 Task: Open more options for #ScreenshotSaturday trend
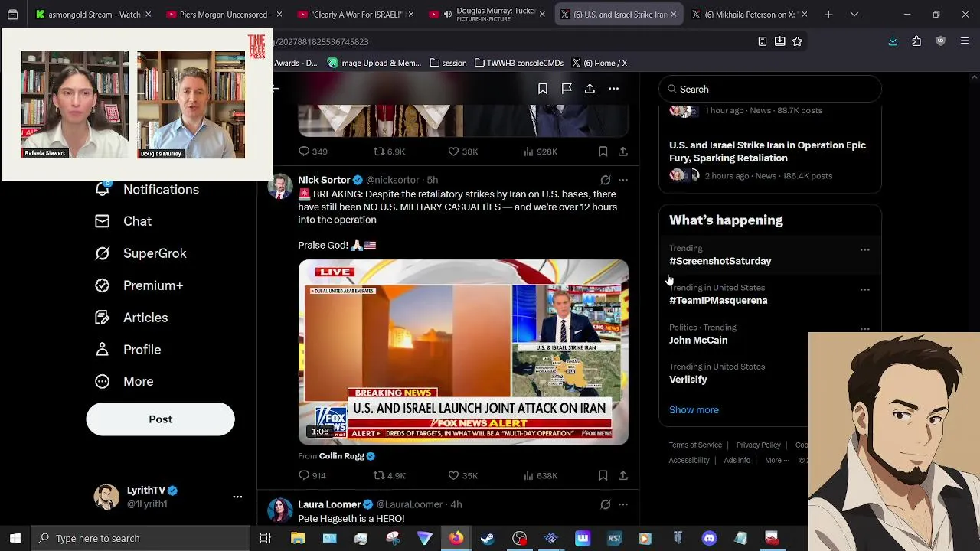click(865, 250)
